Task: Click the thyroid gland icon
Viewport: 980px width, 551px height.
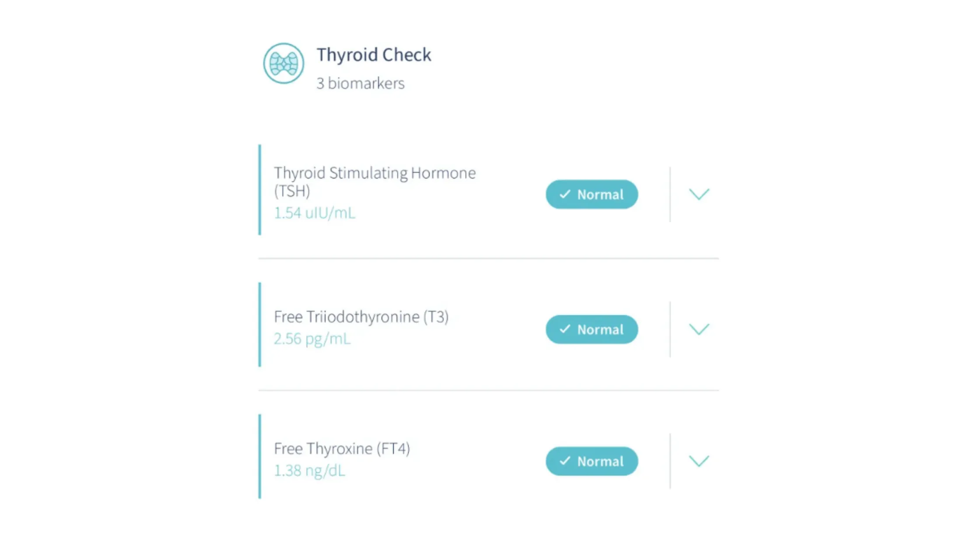Action: coord(283,63)
